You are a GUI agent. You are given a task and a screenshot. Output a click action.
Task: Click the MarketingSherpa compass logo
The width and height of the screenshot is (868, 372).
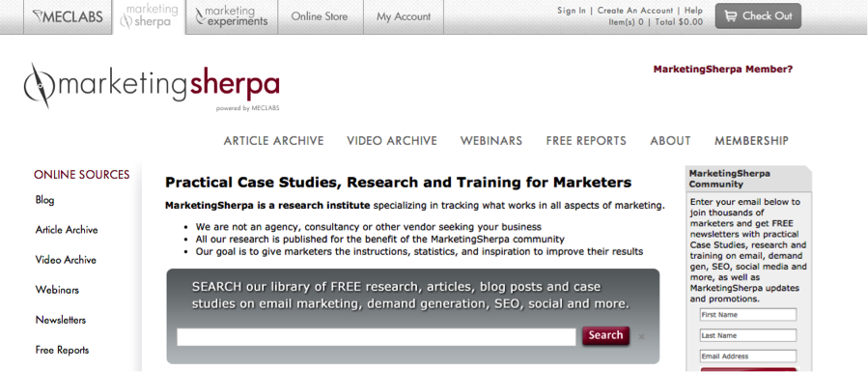point(40,85)
